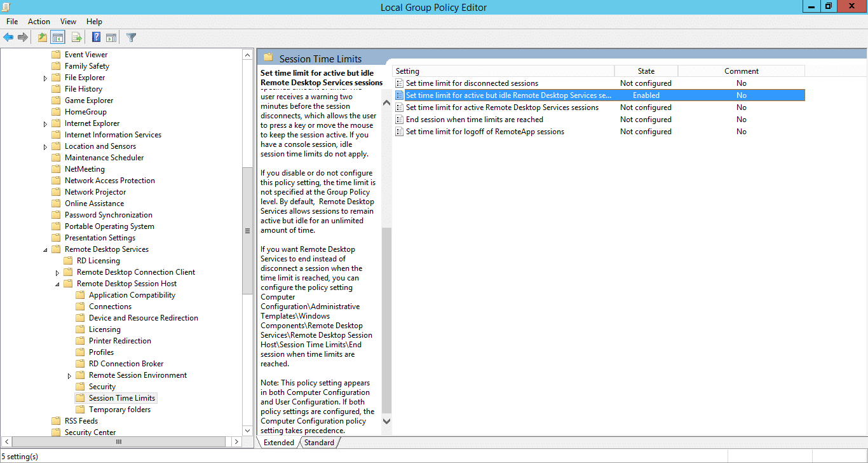Click the policy icon for End session setting

399,120
